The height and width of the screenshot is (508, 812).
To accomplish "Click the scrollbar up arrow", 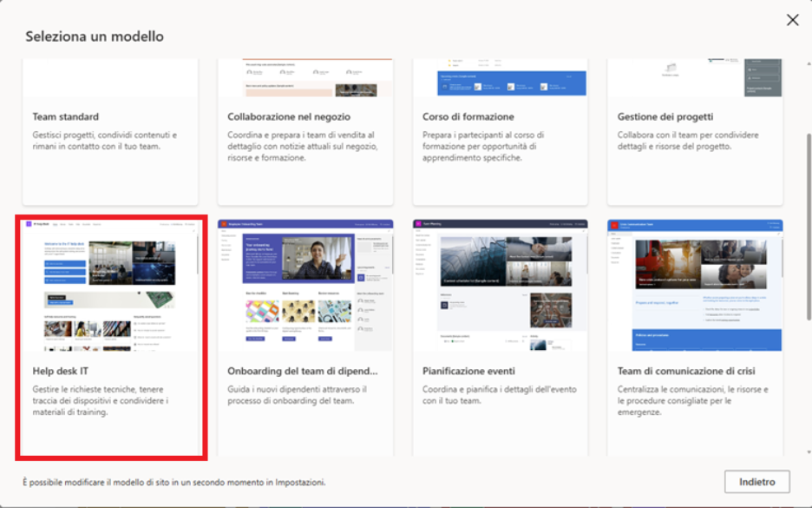I will 809,63.
